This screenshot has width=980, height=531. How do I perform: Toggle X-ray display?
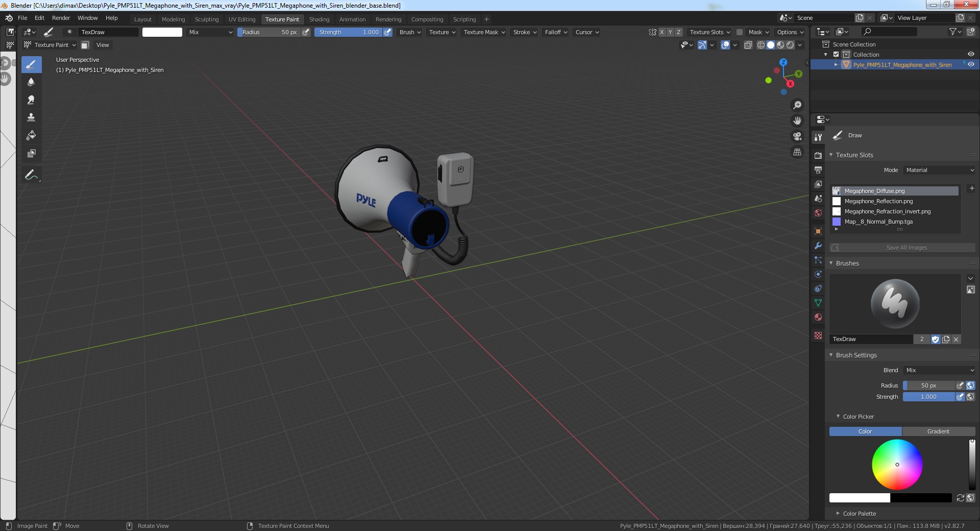click(x=748, y=45)
